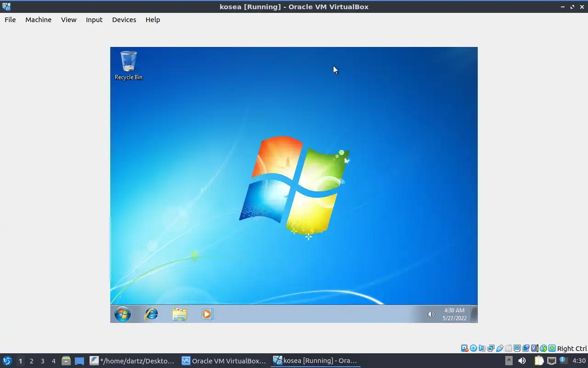Open the host application launcher bird icon

[x=7, y=361]
